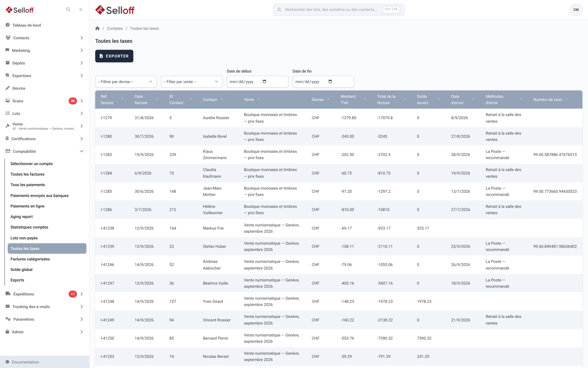Click the Lots list icon

click(x=7, y=113)
